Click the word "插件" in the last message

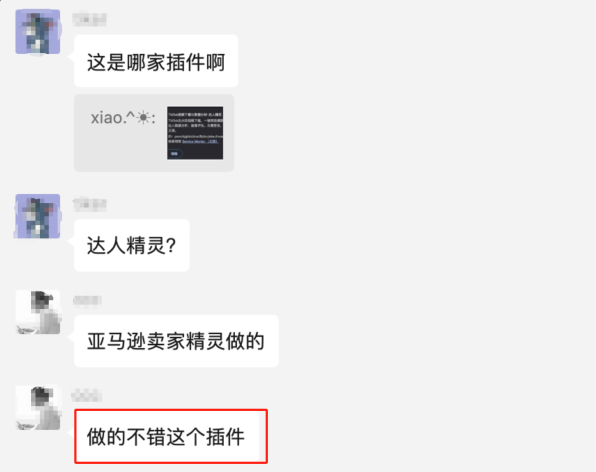click(225, 437)
